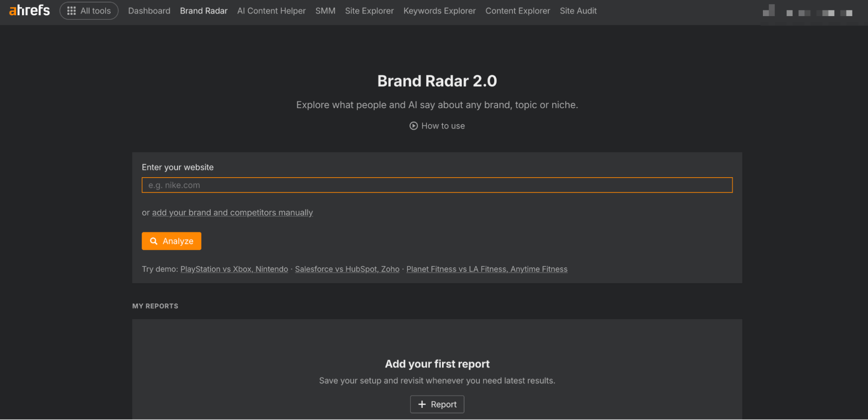Image resolution: width=868 pixels, height=420 pixels.
Task: Open Keywords Explorer
Action: pyautogui.click(x=439, y=11)
